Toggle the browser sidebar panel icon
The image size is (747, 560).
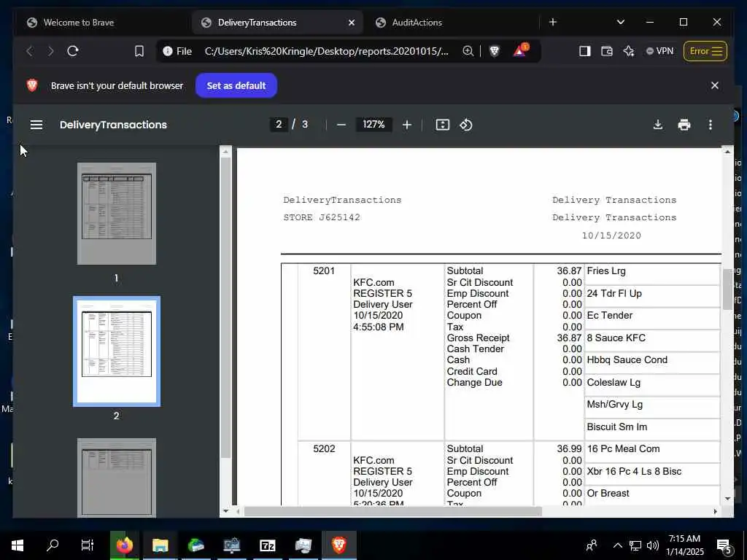[584, 51]
